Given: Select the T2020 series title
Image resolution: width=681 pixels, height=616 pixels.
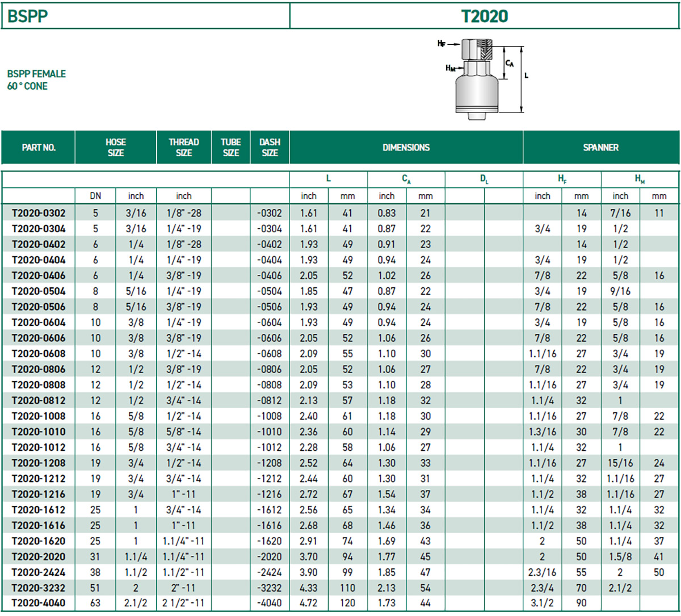Looking at the screenshot, I should (x=484, y=16).
